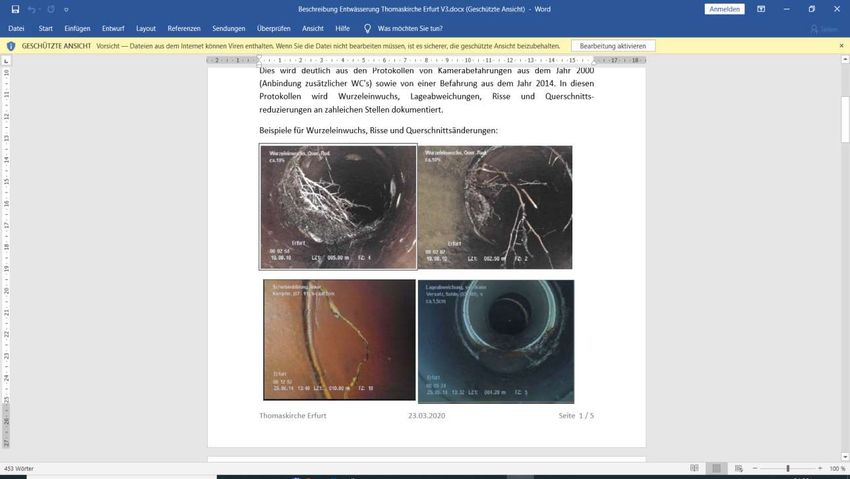Click the 100 % zoom level
The width and height of the screenshot is (850, 479).
(837, 469)
